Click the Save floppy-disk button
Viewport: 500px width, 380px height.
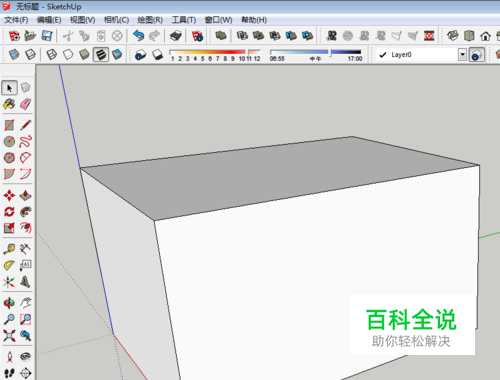click(x=47, y=36)
